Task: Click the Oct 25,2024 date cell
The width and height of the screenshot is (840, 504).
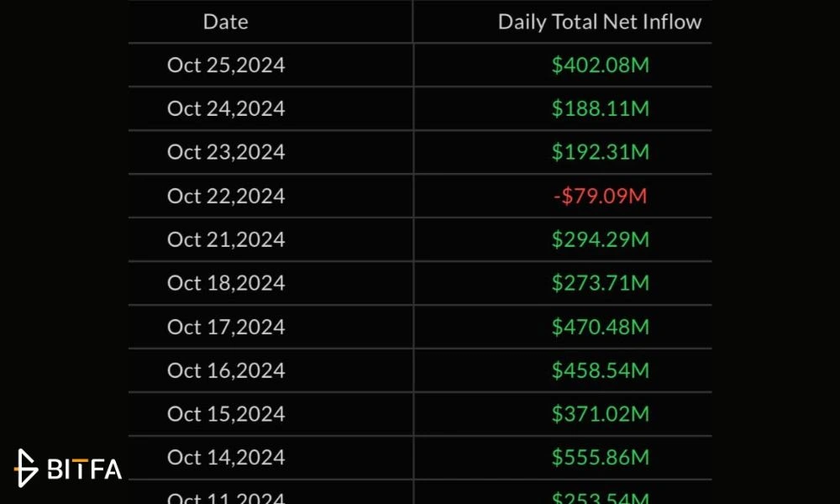Action: (226, 66)
